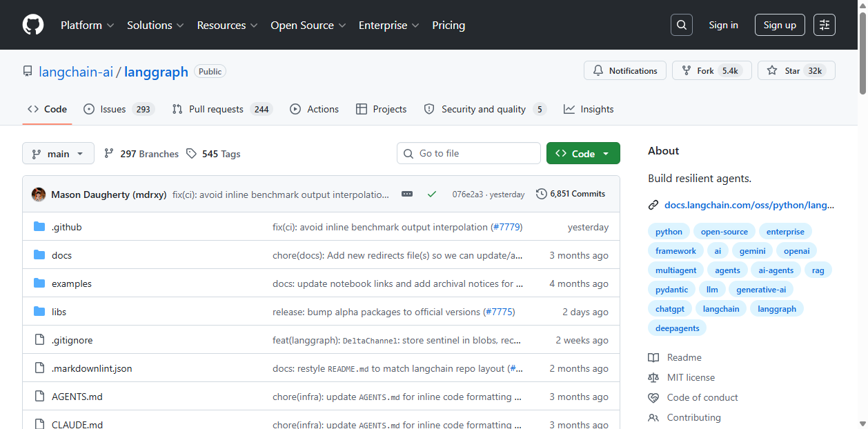Click the Star icon
The height and width of the screenshot is (429, 868).
pos(772,71)
